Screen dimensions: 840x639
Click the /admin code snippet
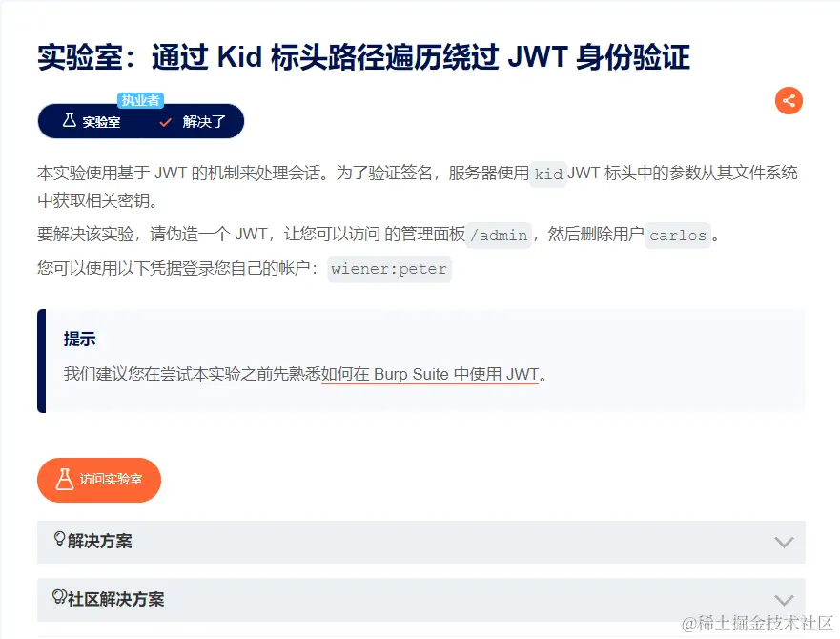(499, 236)
